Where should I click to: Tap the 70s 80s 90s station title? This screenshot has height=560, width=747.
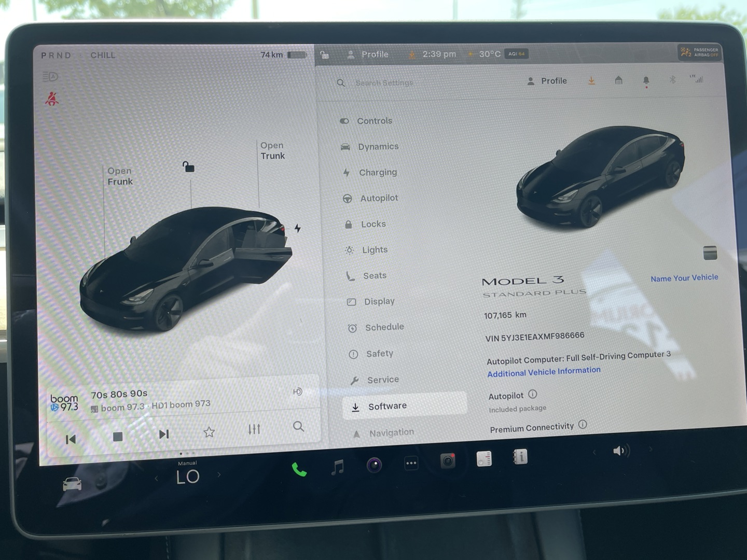pos(119,394)
